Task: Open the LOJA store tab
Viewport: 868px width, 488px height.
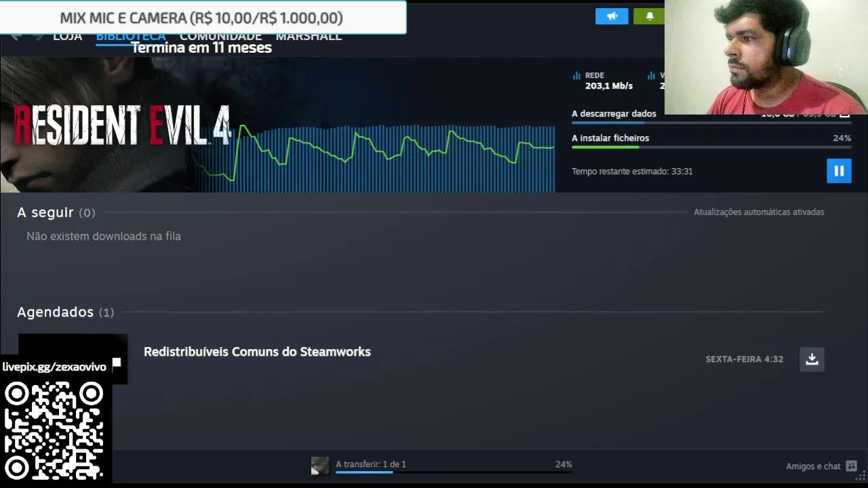Action: [68, 37]
